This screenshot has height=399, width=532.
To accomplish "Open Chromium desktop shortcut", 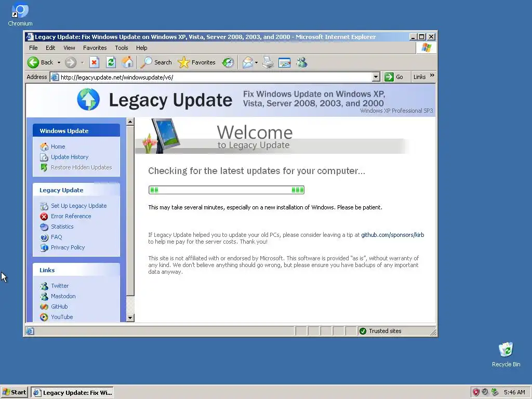I will 20,14.
